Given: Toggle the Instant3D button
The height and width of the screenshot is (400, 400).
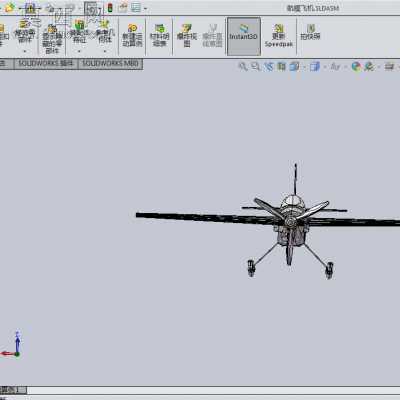Looking at the screenshot, I should (244, 36).
